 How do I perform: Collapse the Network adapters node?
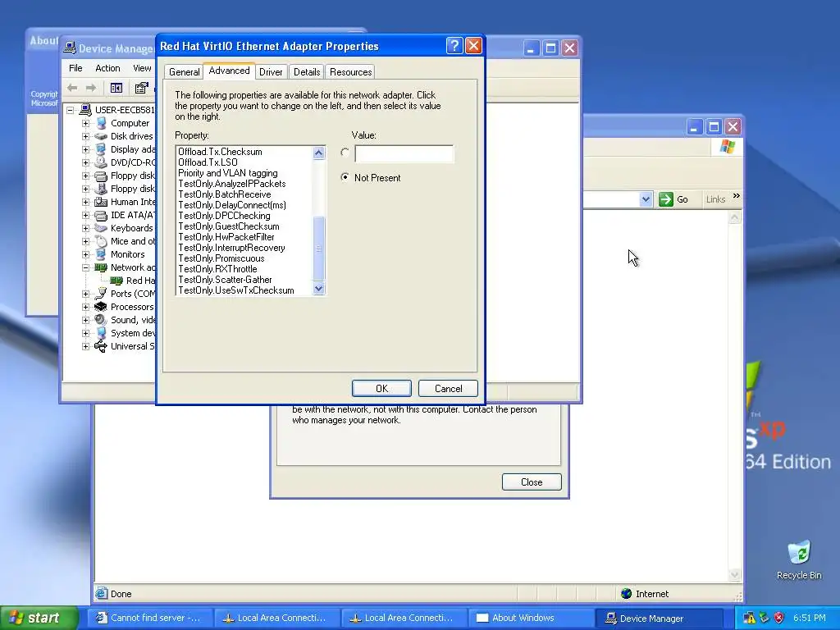[x=85, y=267]
